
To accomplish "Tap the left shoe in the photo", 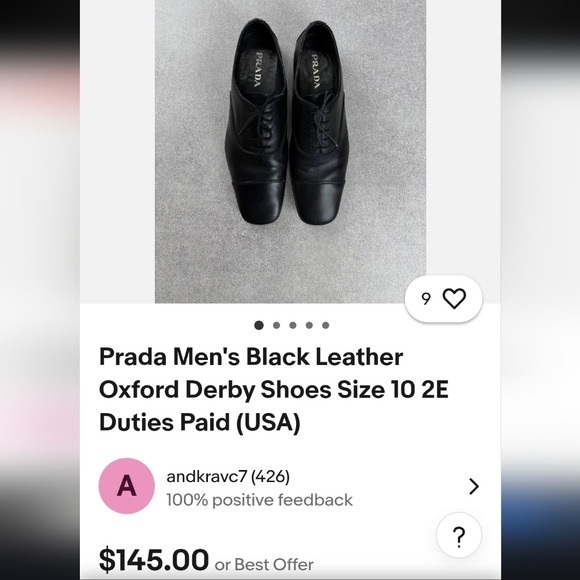I will click(257, 121).
